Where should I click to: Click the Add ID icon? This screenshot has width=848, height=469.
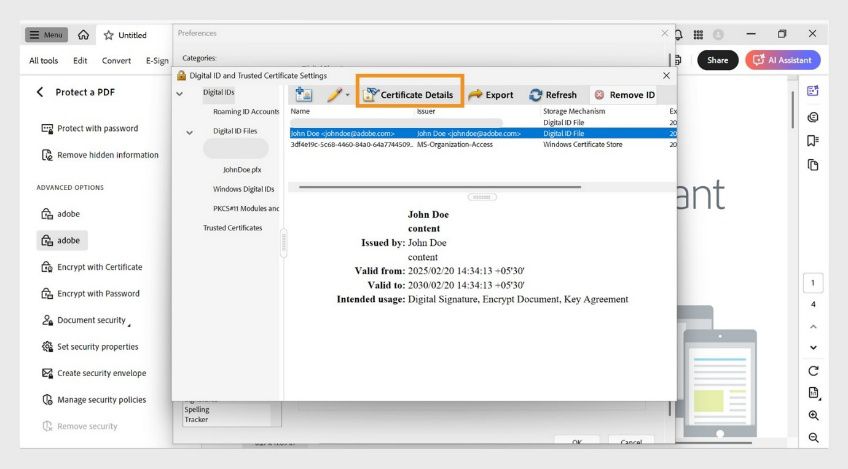[303, 95]
